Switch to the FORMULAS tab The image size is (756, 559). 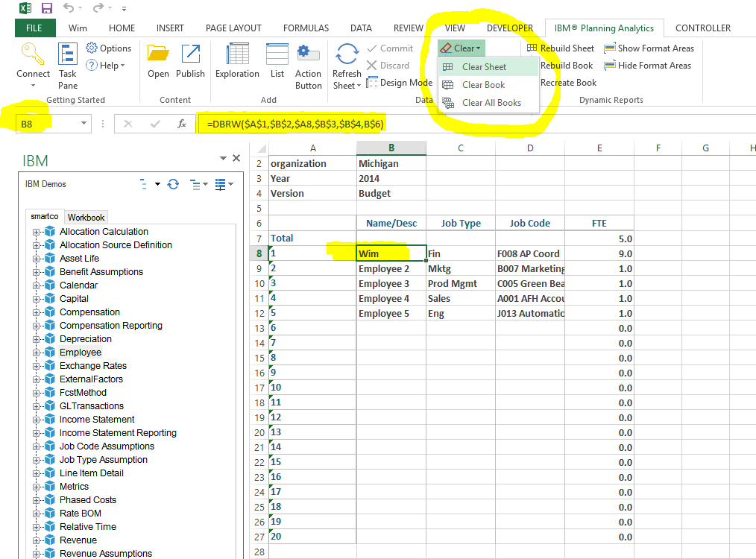point(306,28)
